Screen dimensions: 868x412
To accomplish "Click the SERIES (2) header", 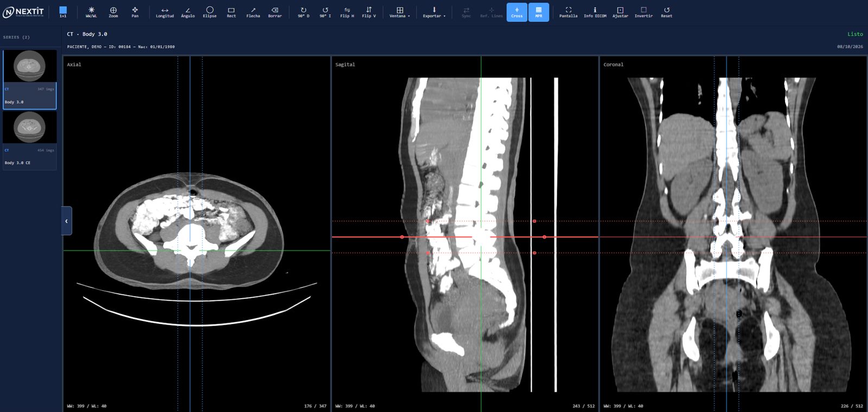I will tap(16, 37).
